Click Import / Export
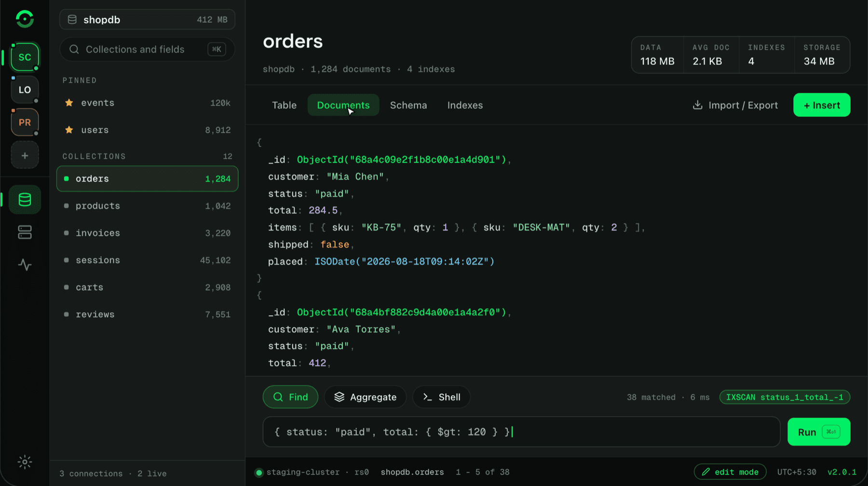Image resolution: width=868 pixels, height=486 pixels. 735,105
